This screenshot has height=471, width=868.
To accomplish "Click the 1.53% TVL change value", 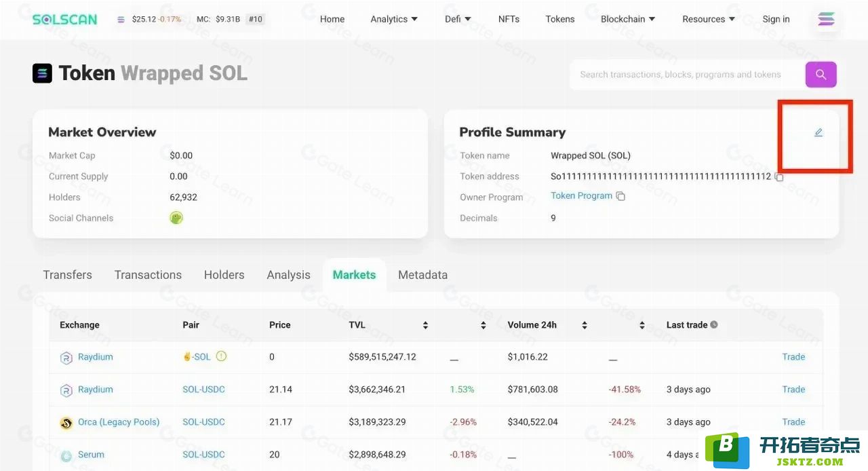I will pos(462,390).
